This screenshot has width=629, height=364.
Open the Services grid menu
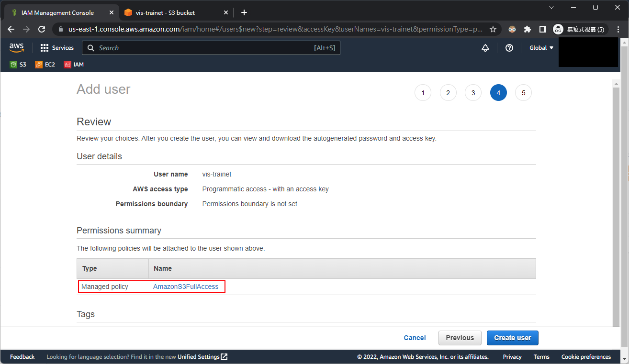pos(57,48)
